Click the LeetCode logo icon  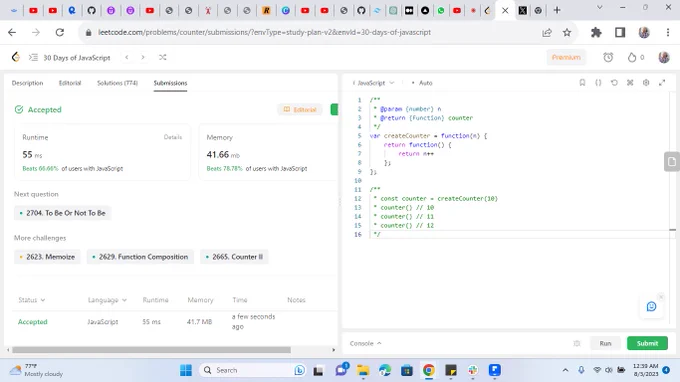point(16,57)
